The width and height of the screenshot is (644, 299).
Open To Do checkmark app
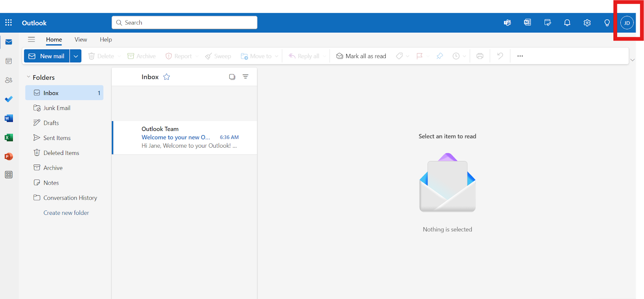click(x=8, y=99)
